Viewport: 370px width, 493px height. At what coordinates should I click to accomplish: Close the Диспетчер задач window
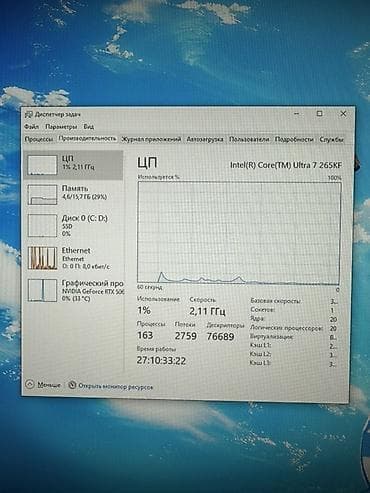tap(343, 114)
